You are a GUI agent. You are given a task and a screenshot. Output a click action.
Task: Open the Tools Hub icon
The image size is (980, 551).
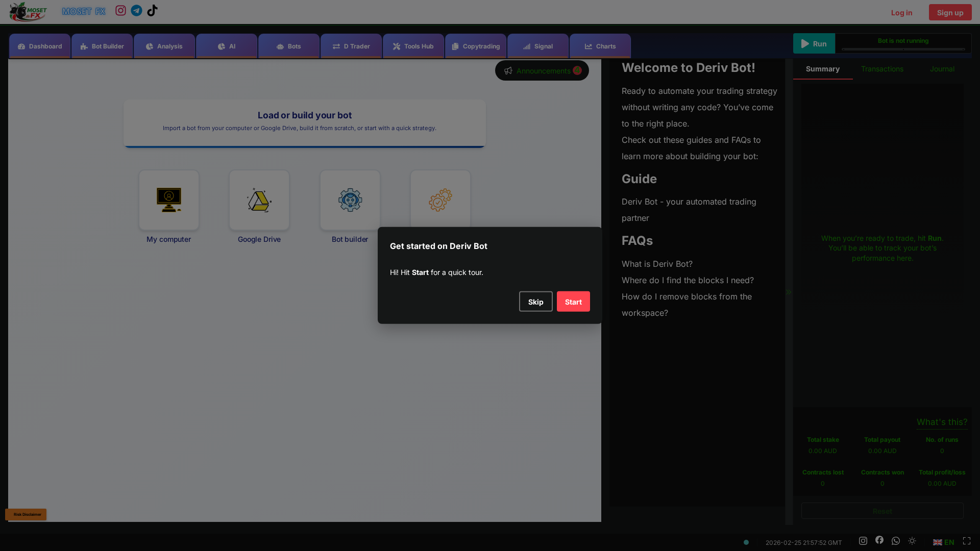(397, 46)
